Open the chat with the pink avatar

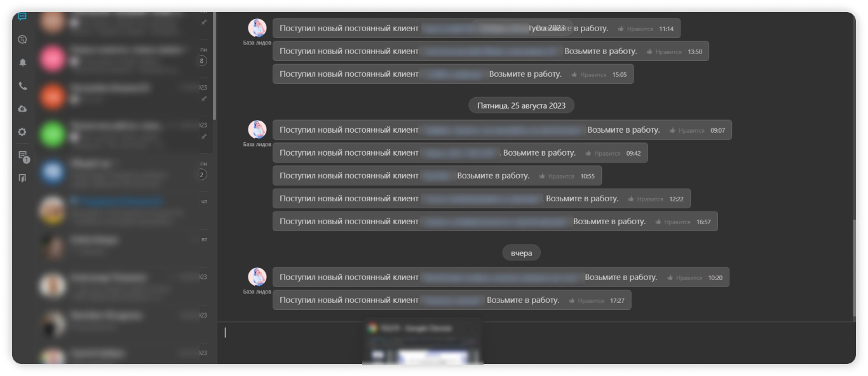pos(53,59)
